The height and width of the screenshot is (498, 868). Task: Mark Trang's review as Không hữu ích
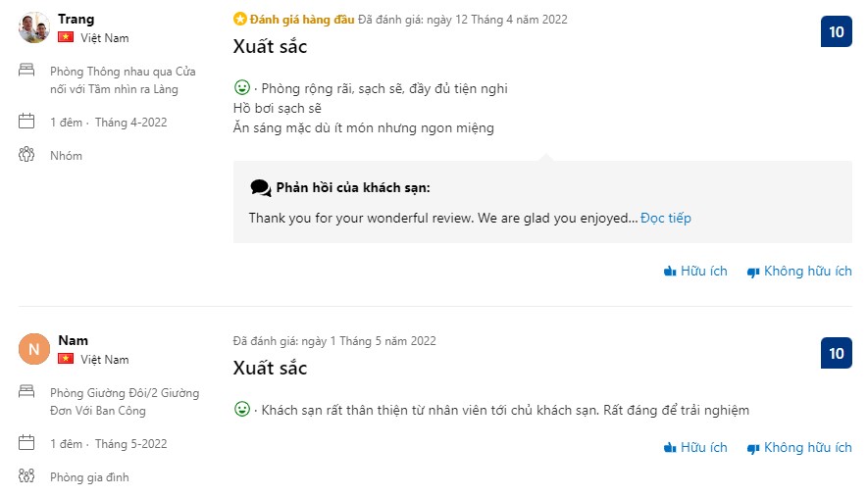(x=798, y=271)
